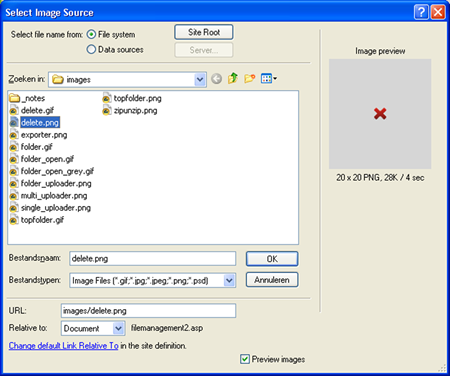Click the delete.gif file icon

[14, 110]
